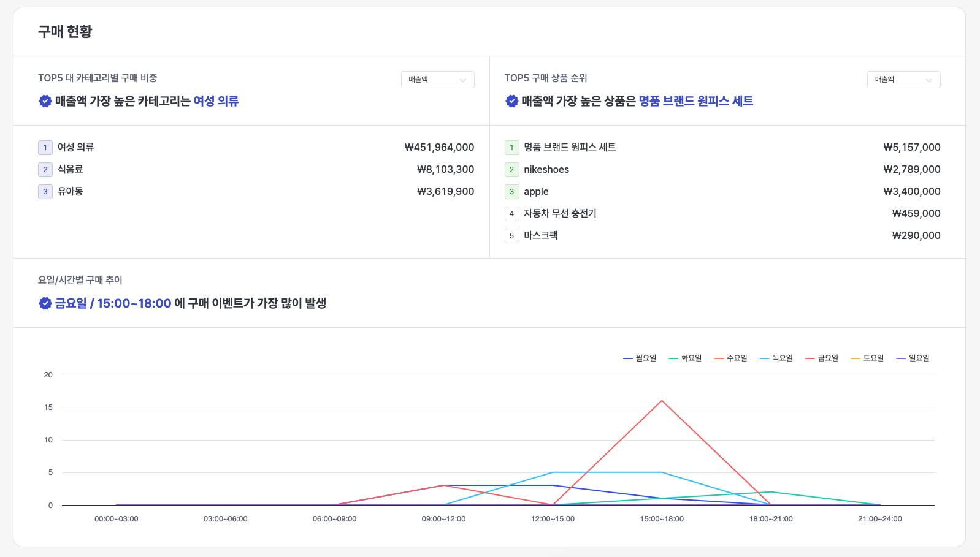Click rank 1 badge for 여성 의류
This screenshot has width=980, height=557.
point(45,148)
